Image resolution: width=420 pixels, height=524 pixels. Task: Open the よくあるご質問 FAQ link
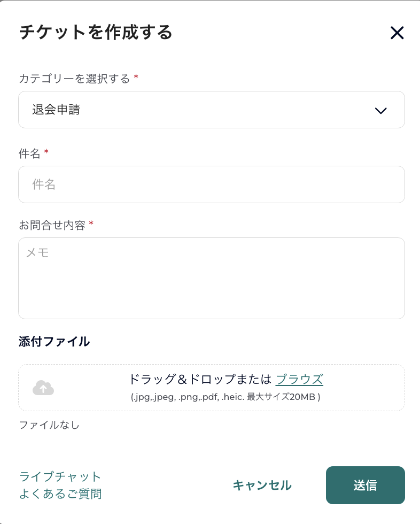point(60,494)
